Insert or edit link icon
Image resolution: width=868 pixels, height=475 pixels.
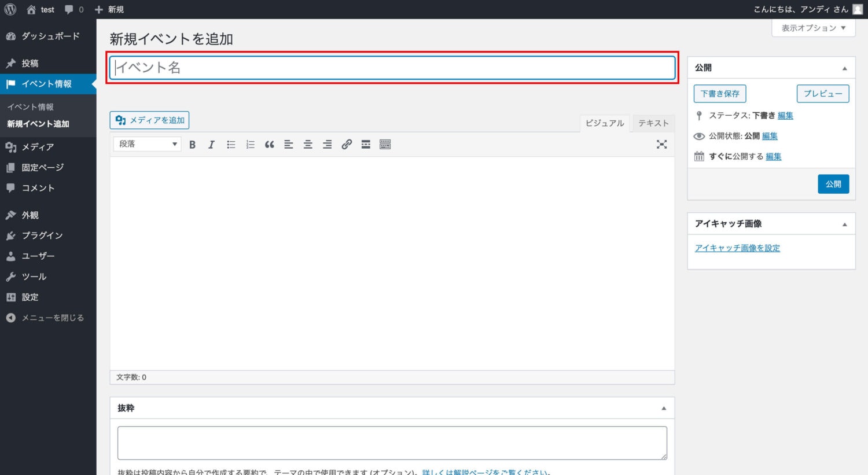pyautogui.click(x=347, y=145)
